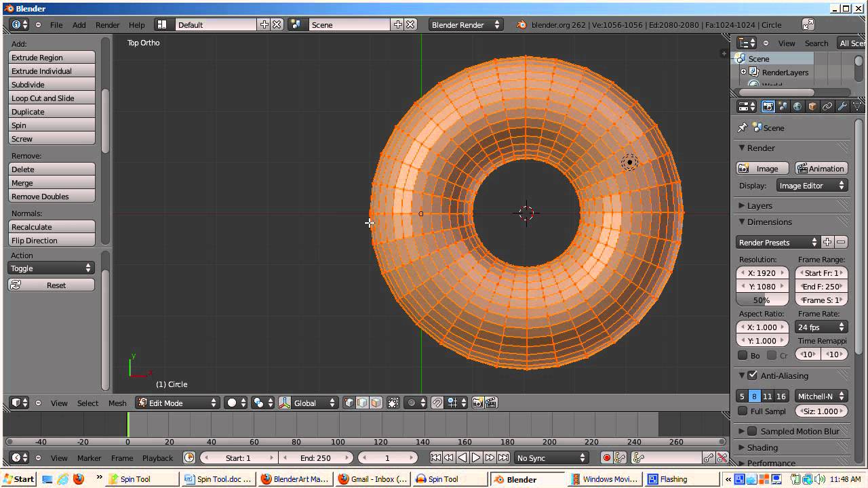The width and height of the screenshot is (868, 488).
Task: Click the Extrude Region button
Action: (x=52, y=58)
